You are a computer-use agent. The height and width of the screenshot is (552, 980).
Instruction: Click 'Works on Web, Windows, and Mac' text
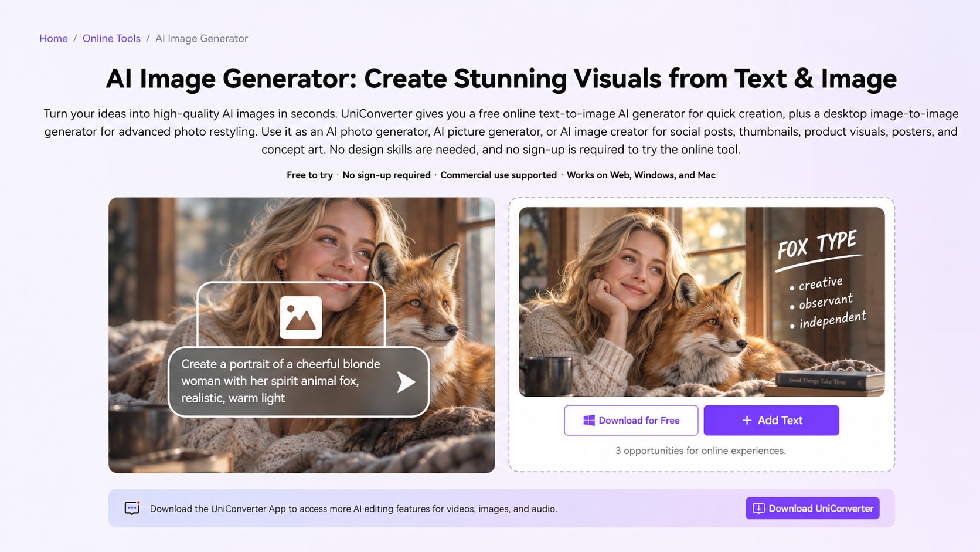click(x=641, y=175)
